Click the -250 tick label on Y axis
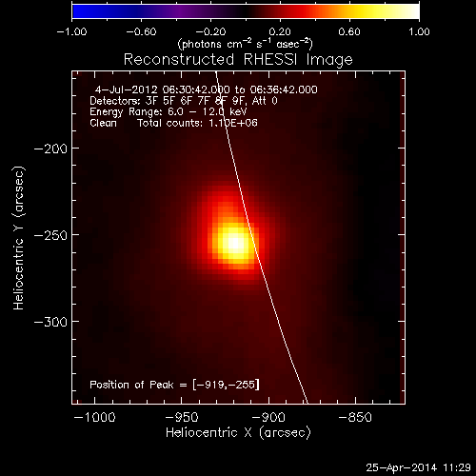The image size is (476, 476). [x=50, y=235]
